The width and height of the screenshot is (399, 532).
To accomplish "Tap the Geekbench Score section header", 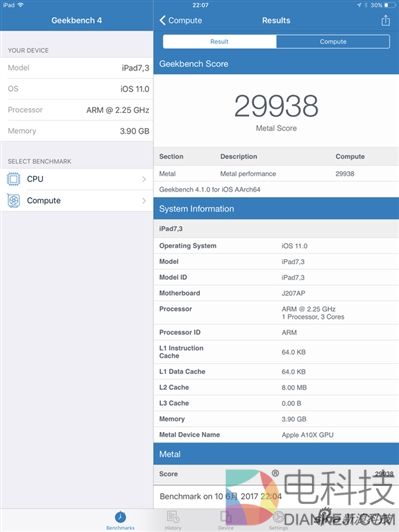I will pos(276,64).
